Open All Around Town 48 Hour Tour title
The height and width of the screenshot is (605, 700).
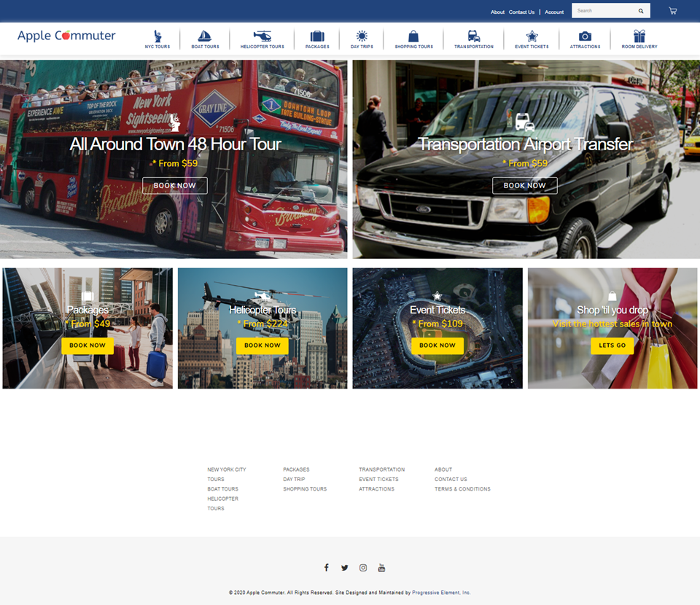[x=175, y=144]
